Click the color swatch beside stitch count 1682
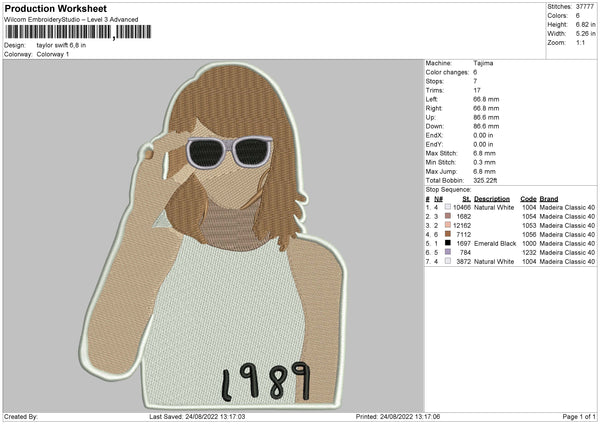 [448, 216]
